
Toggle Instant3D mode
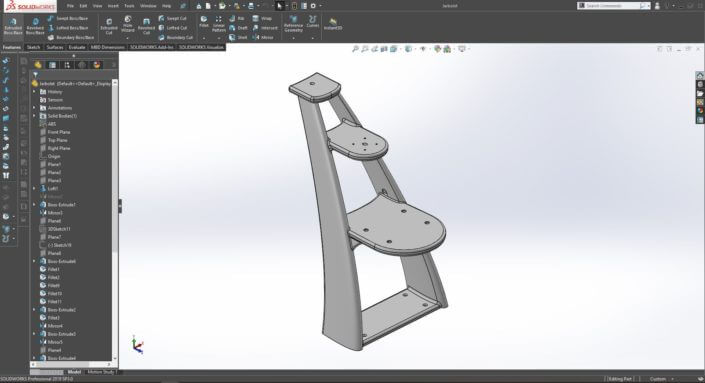coord(333,24)
